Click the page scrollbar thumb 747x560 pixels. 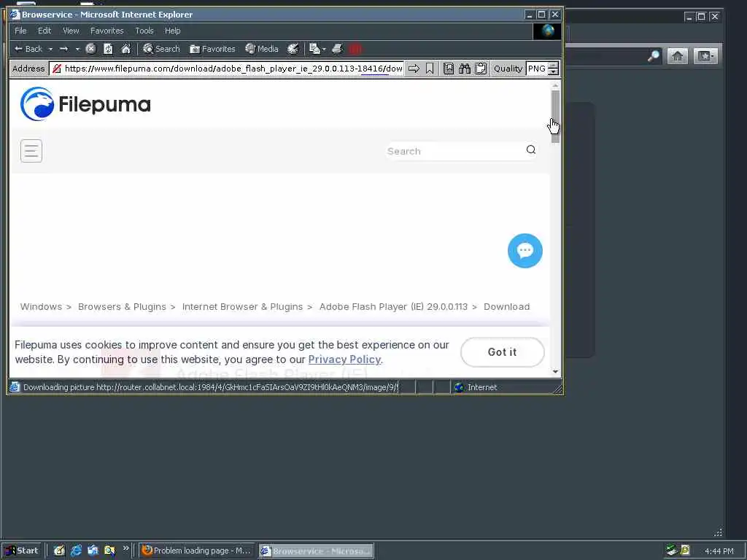click(x=555, y=117)
